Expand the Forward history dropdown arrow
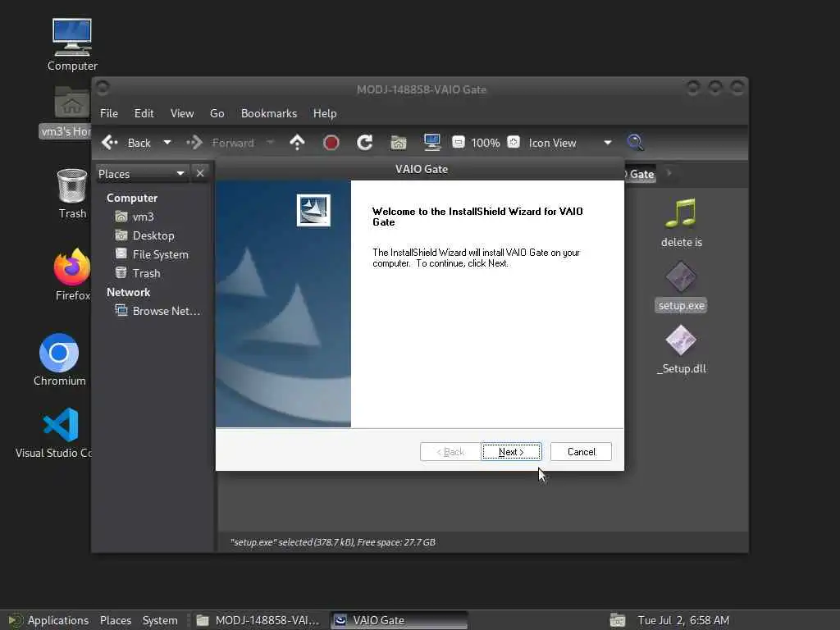Viewport: 840px width, 630px height. coord(270,143)
